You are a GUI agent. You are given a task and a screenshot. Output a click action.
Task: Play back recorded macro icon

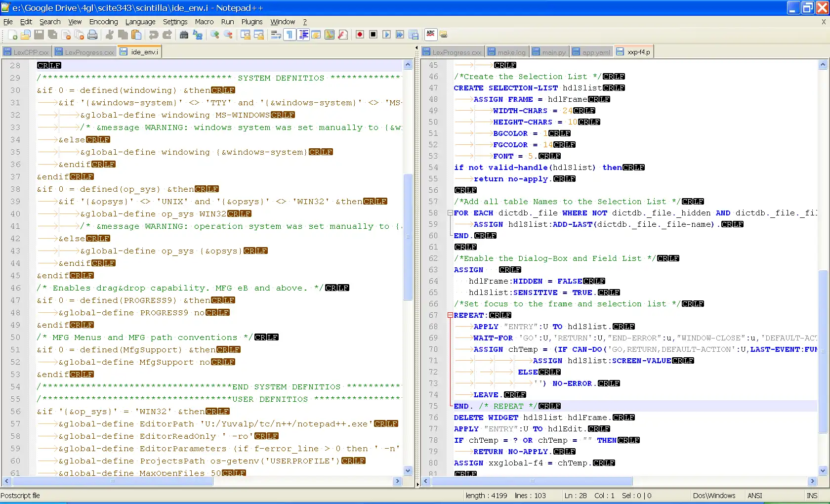[x=387, y=35]
